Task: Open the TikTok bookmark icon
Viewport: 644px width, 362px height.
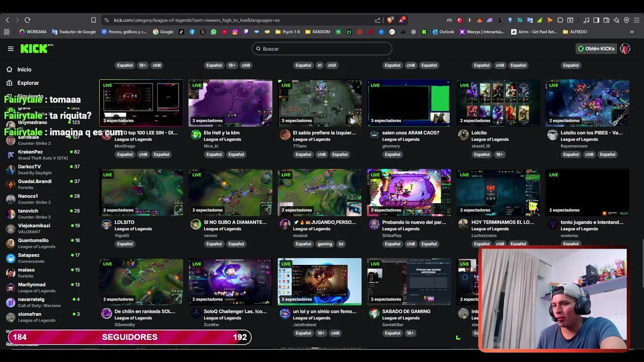Action: [x=181, y=32]
